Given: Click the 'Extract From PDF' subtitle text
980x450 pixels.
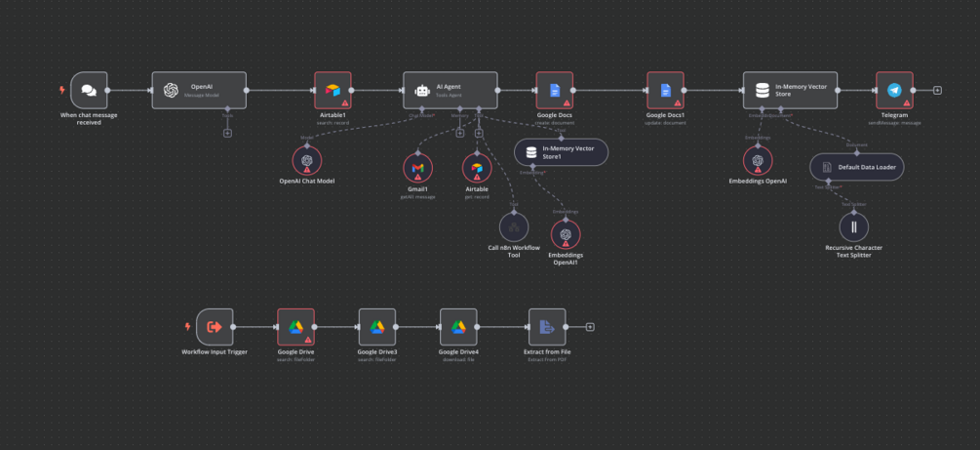Looking at the screenshot, I should click(547, 359).
